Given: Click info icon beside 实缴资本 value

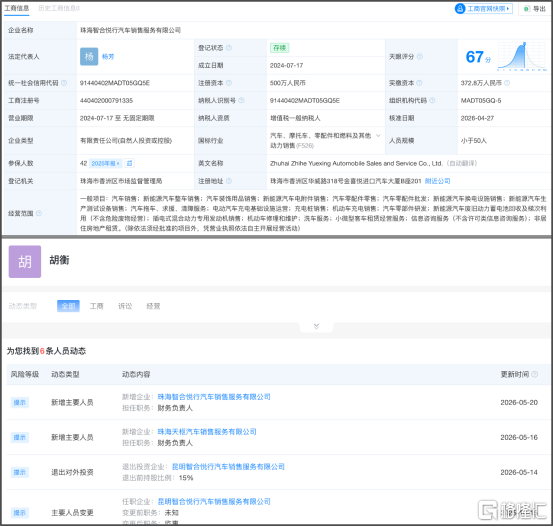Looking at the screenshot, I should 507,83.
